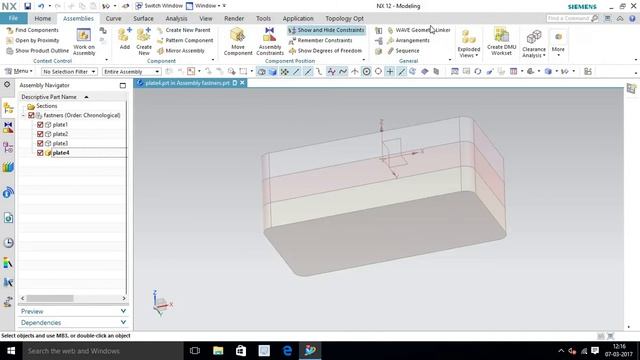Switch to the Curve ribbon tab

click(113, 18)
